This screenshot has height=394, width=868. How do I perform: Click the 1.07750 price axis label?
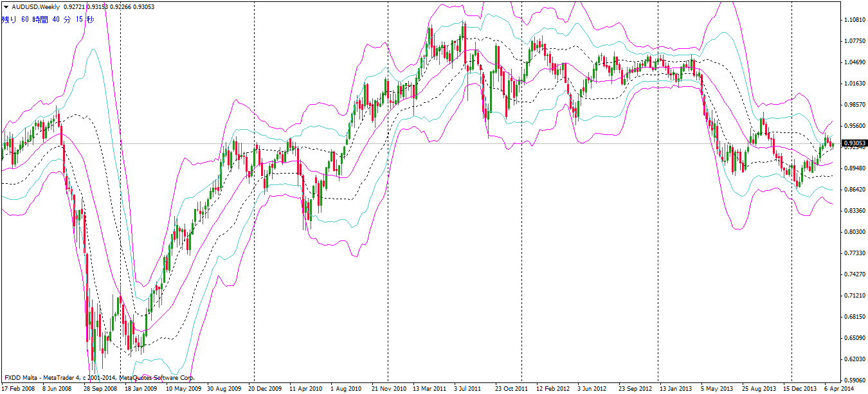coord(854,41)
